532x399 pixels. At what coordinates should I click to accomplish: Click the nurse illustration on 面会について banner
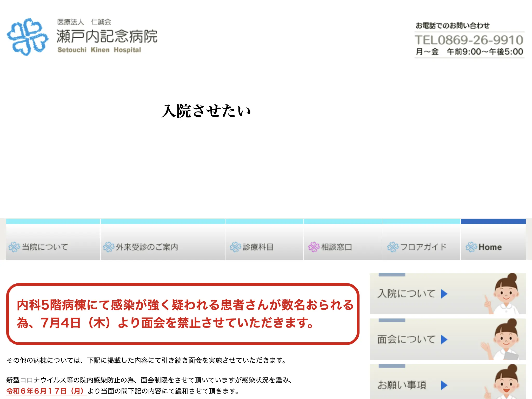click(500, 340)
